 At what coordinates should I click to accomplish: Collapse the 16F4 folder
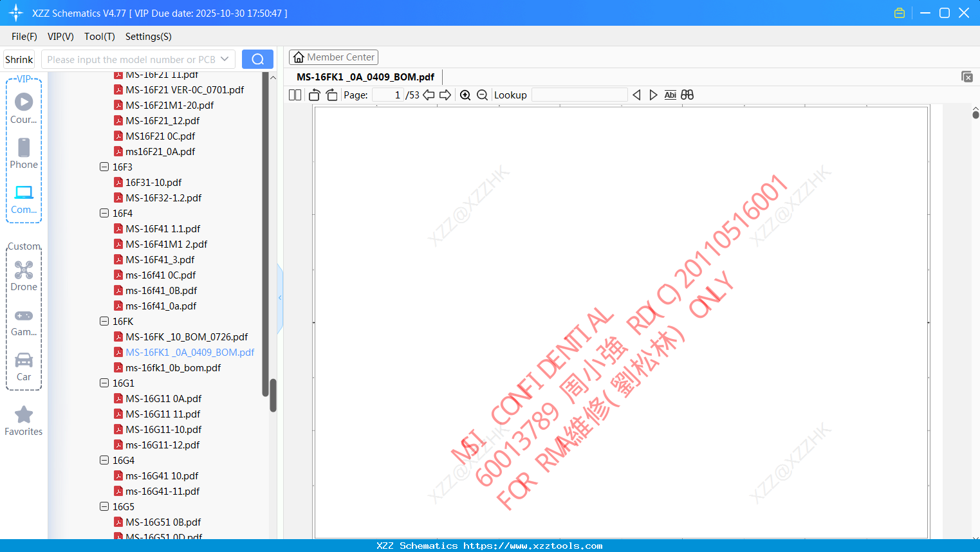104,213
